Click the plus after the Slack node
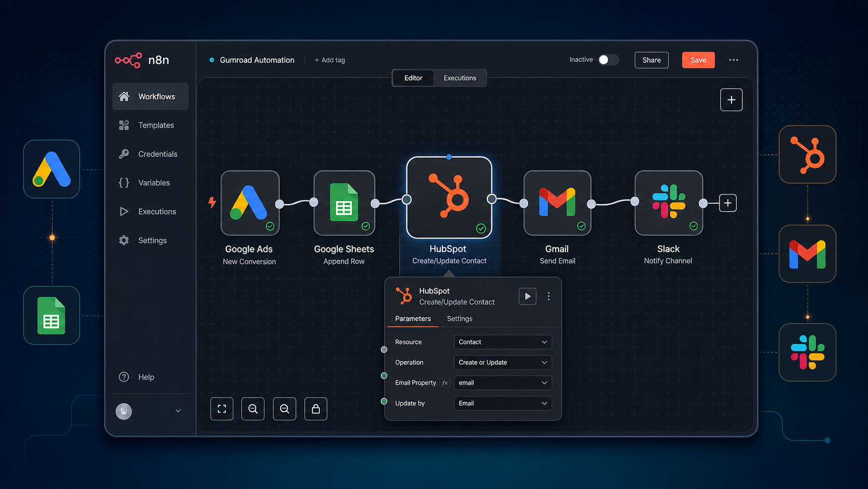Screen dimensions: 868x489 pos(728,203)
